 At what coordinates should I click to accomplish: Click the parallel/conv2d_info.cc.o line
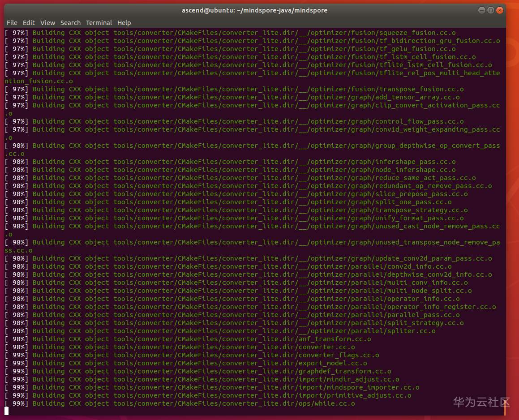point(228,266)
